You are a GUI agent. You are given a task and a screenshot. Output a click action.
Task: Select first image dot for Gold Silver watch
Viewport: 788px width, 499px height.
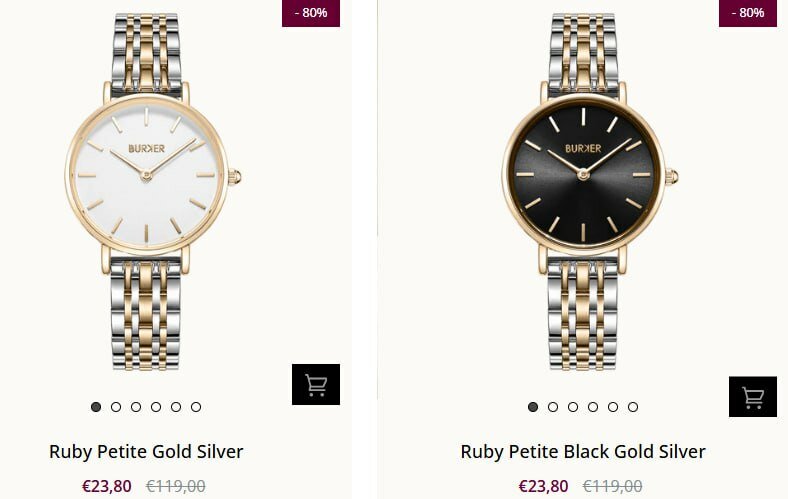(x=96, y=407)
